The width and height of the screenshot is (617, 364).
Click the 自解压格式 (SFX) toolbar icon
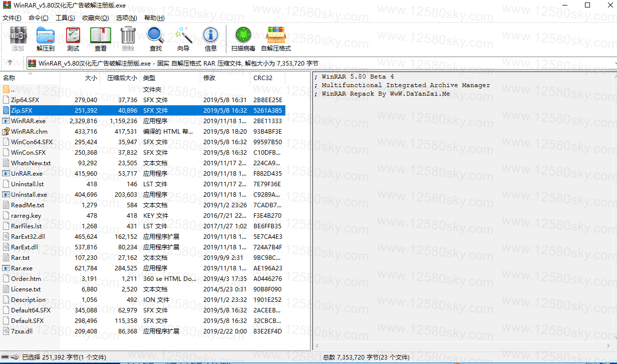click(x=276, y=35)
